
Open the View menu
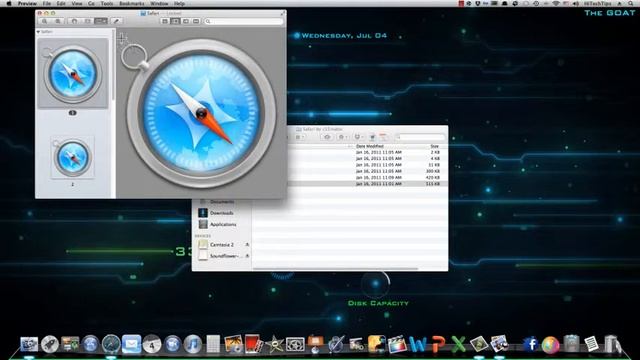(77, 3)
